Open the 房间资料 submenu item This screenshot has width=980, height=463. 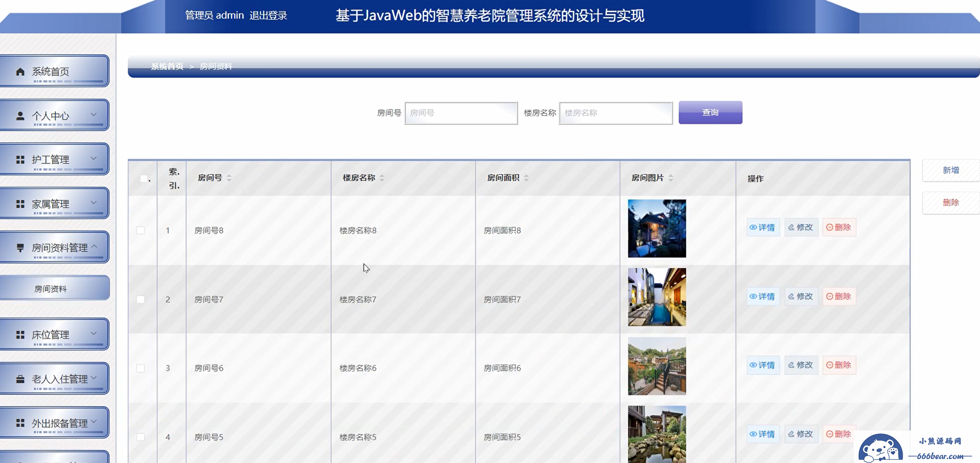[x=54, y=289]
